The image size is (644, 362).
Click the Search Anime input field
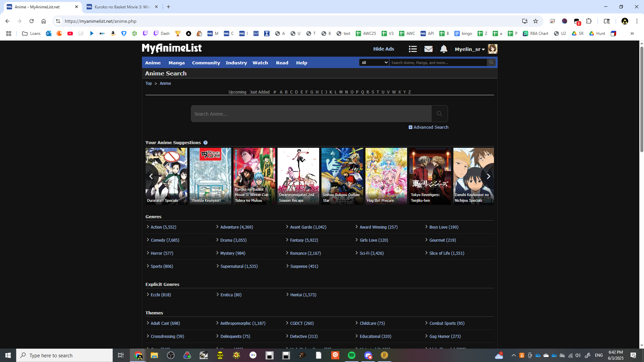[x=311, y=114]
